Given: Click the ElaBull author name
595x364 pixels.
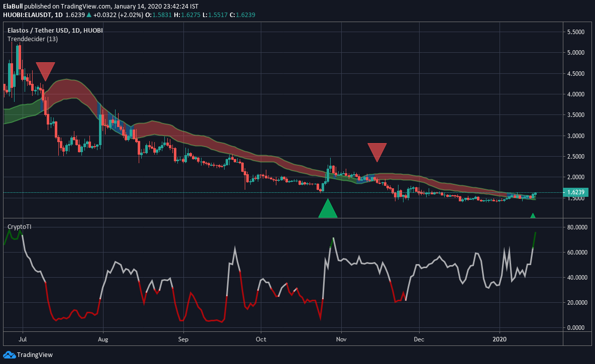Looking at the screenshot, I should [x=13, y=6].
